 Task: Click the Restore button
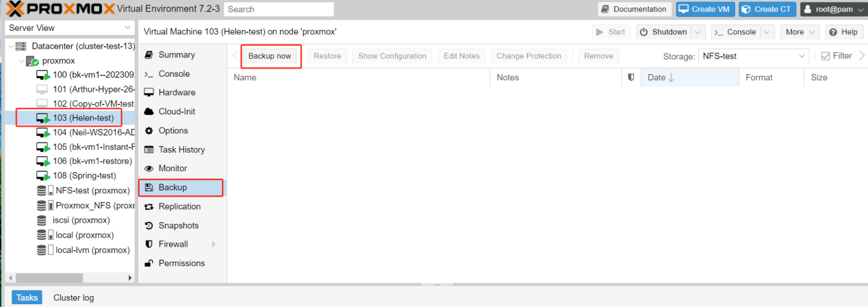327,56
